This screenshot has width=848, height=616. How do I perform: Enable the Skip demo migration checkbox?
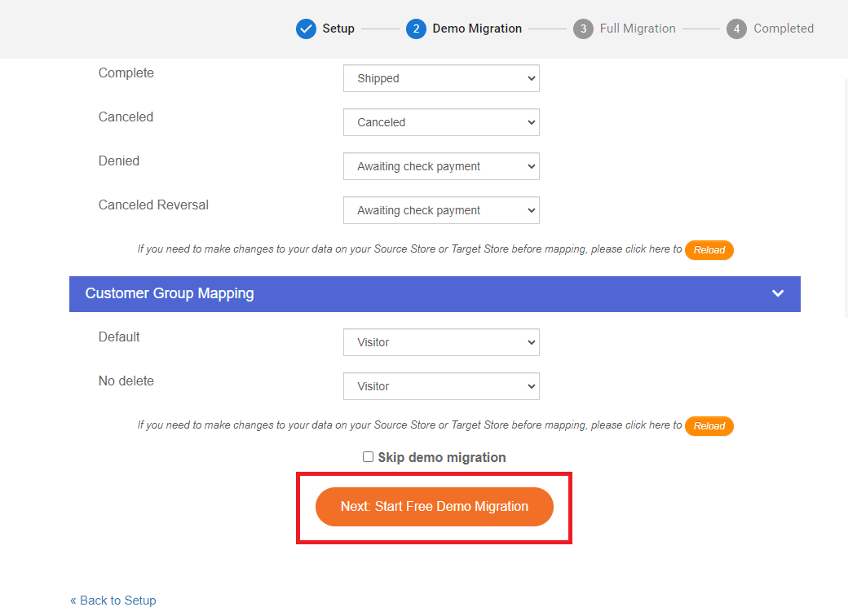pos(369,457)
